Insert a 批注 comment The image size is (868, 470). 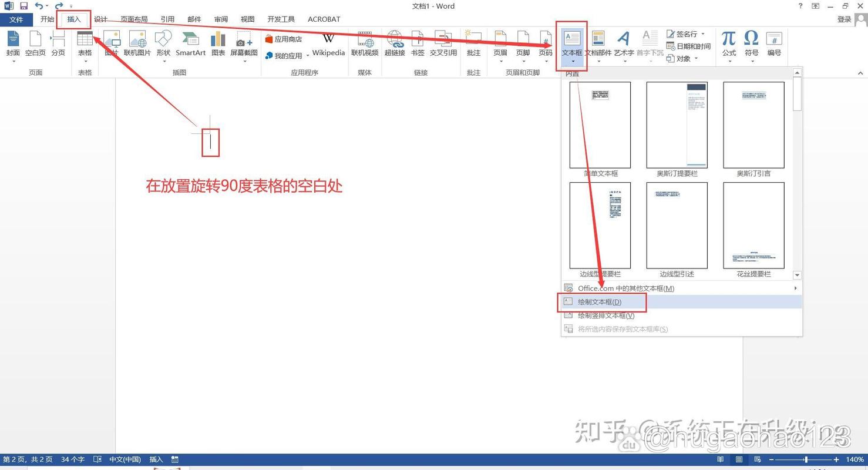pos(473,44)
